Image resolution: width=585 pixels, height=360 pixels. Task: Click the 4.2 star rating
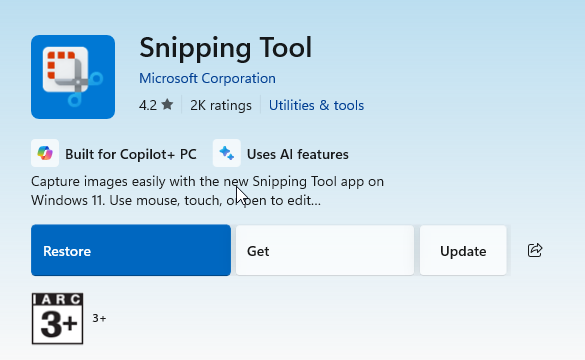click(x=156, y=105)
